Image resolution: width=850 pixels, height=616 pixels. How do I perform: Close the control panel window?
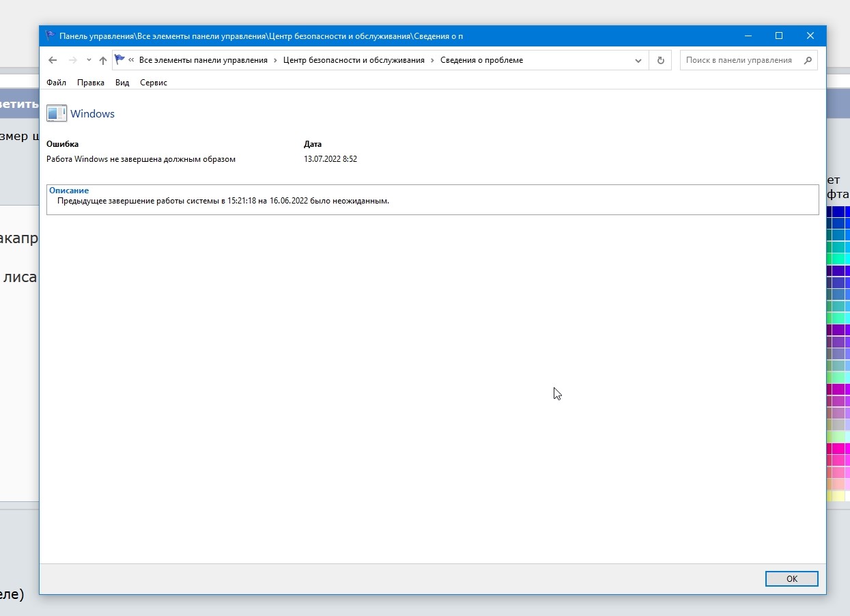[810, 36]
